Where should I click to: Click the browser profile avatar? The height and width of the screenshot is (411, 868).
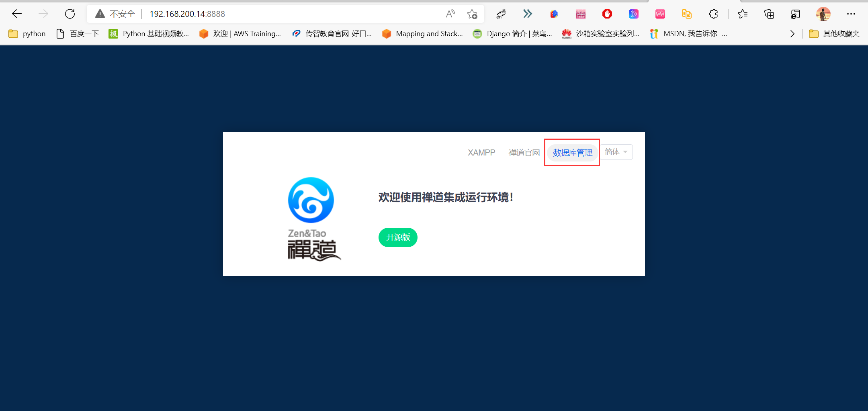823,14
